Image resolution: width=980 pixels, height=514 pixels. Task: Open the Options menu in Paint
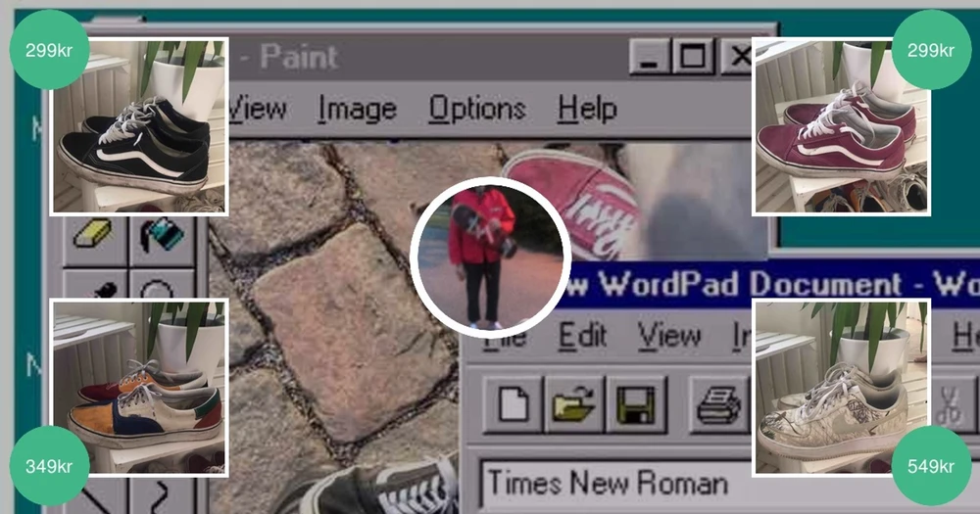(x=476, y=108)
